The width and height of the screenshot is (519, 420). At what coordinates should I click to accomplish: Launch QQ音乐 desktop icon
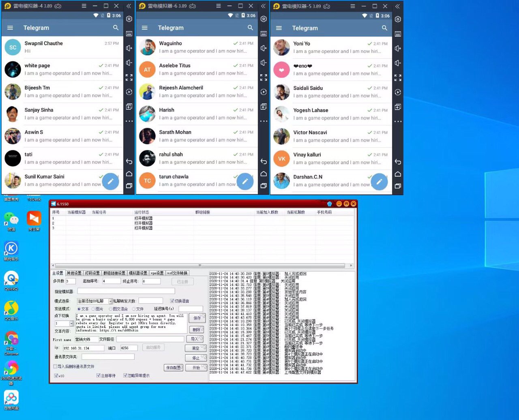tap(11, 311)
